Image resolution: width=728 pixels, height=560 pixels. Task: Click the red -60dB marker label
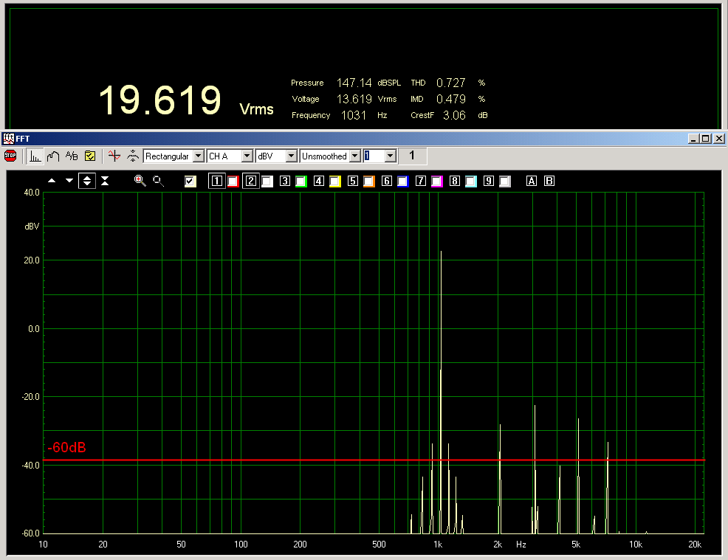pyautogui.click(x=66, y=447)
